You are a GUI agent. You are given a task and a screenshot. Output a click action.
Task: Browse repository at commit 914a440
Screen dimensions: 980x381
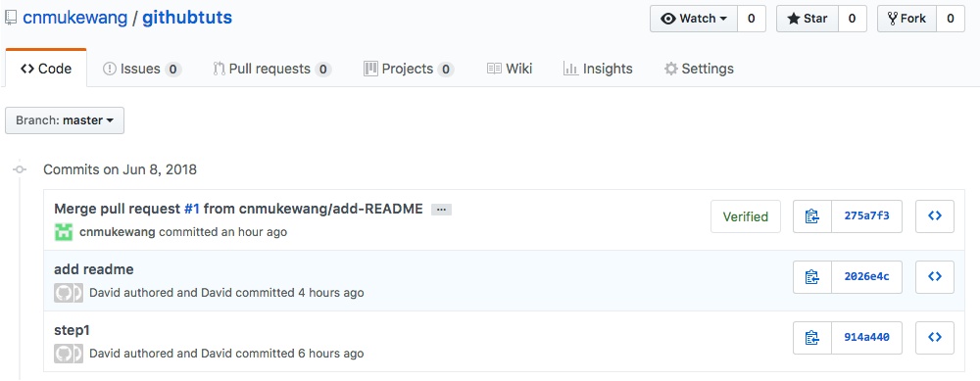934,337
